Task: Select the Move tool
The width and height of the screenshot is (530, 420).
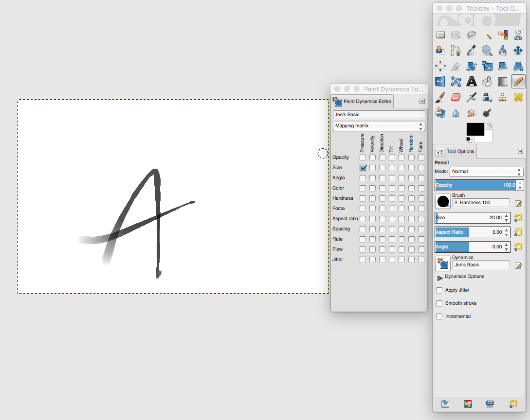Action: click(518, 51)
